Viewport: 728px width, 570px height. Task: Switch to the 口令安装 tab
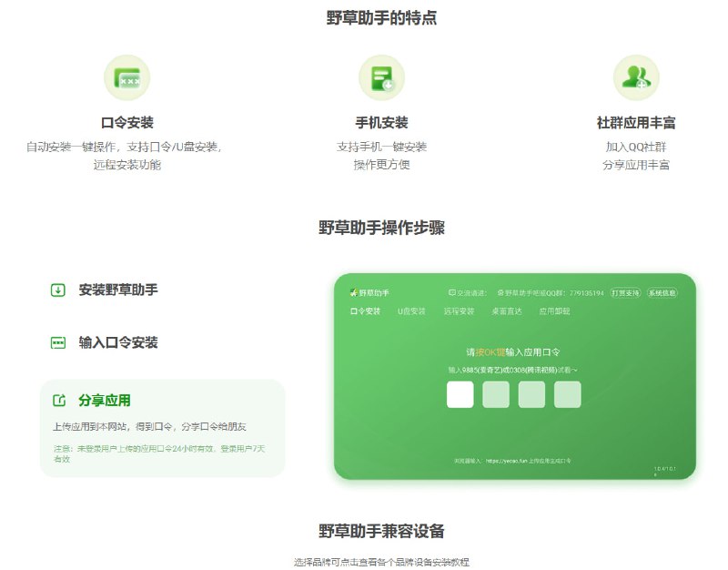pyautogui.click(x=366, y=310)
